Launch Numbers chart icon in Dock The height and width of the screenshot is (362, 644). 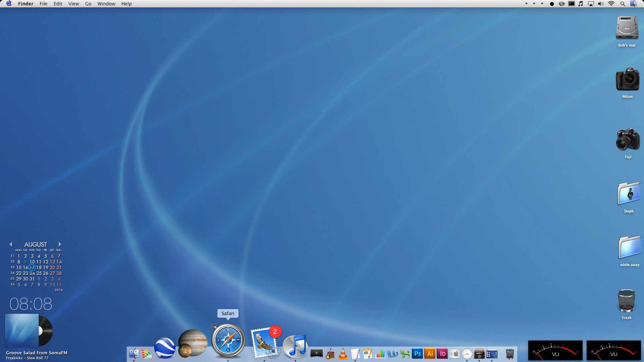[380, 354]
